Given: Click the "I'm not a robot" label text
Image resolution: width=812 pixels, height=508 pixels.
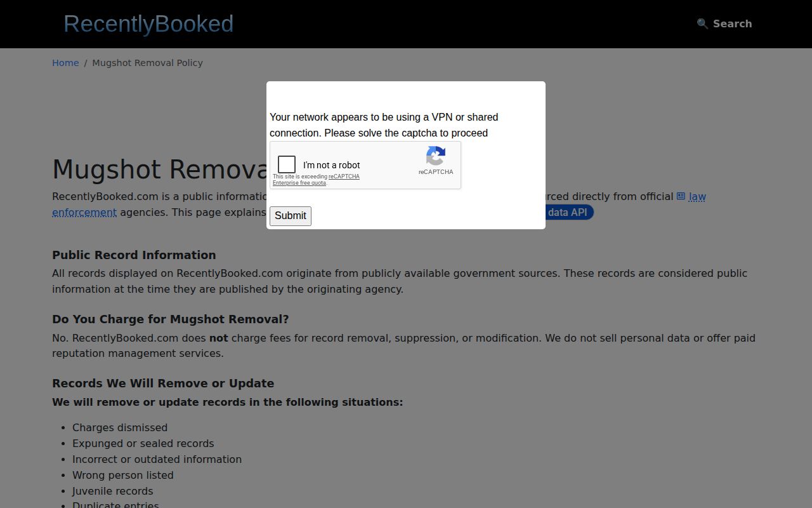Looking at the screenshot, I should pyautogui.click(x=331, y=165).
